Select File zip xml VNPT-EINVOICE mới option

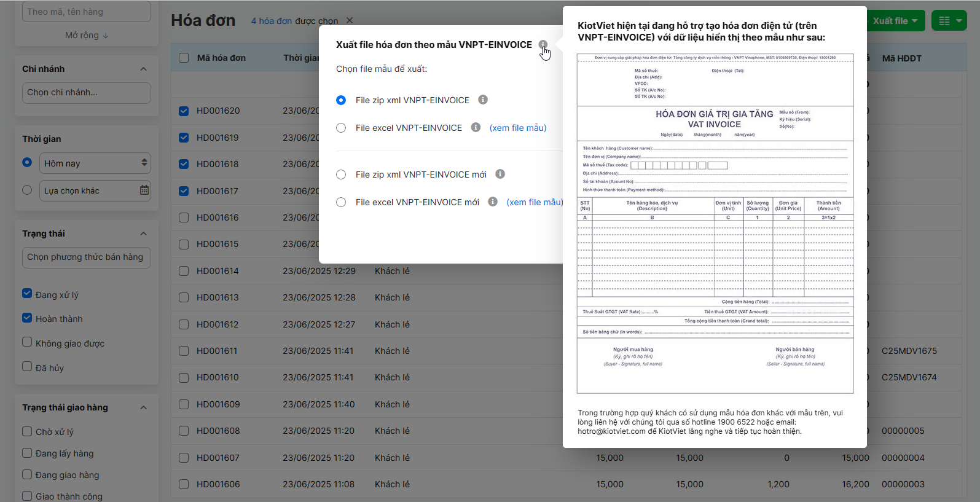pos(341,175)
